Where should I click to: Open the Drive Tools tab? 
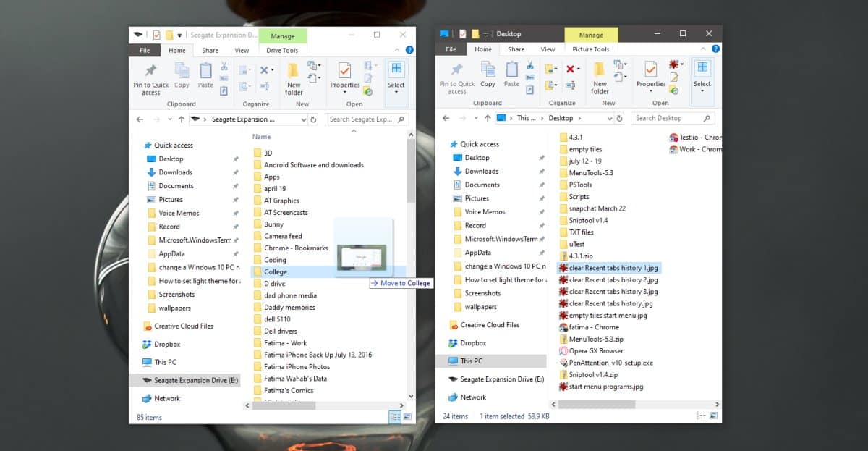click(282, 51)
